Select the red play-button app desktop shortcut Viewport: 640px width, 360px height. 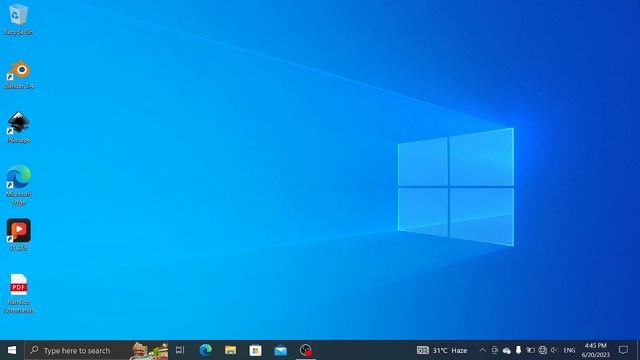click(x=18, y=234)
